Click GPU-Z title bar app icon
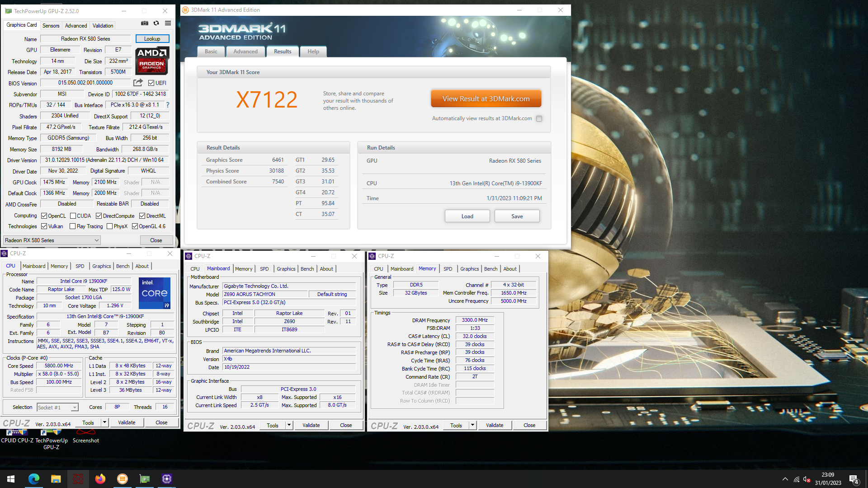The image size is (868, 488). tap(8, 11)
